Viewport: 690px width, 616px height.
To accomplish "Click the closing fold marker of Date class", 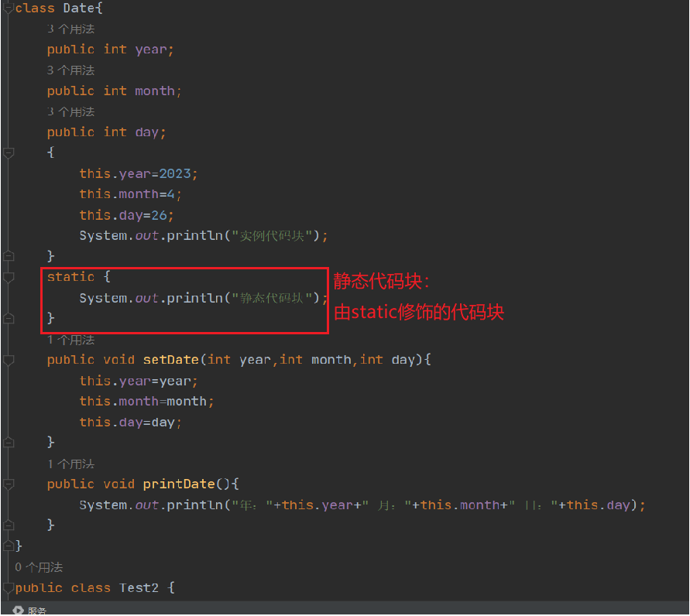I will tap(9, 546).
